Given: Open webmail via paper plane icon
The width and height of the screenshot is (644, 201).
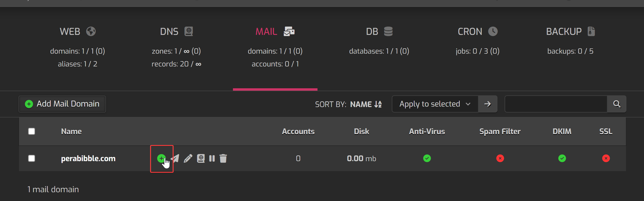Looking at the screenshot, I should point(176,158).
